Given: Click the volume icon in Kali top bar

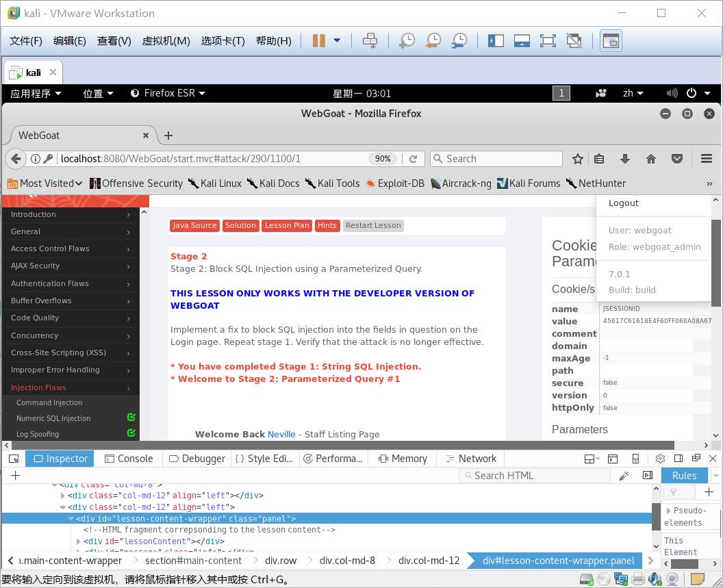Looking at the screenshot, I should (672, 93).
